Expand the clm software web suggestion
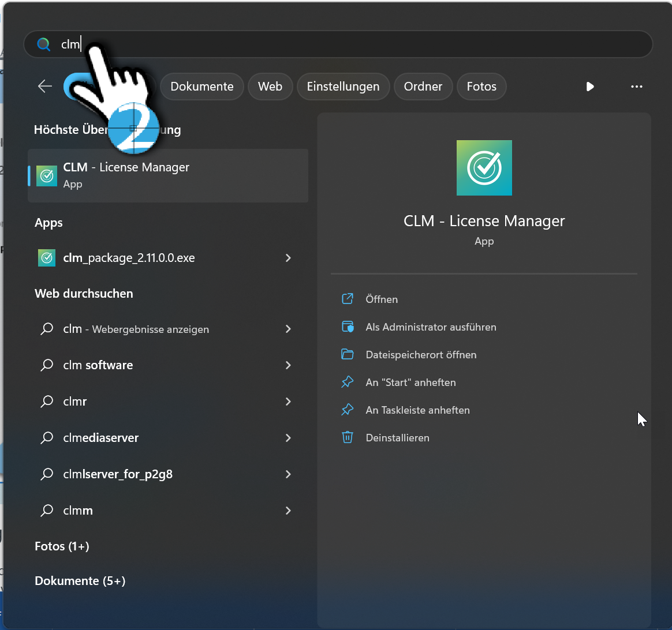This screenshot has height=630, width=672. 288,365
